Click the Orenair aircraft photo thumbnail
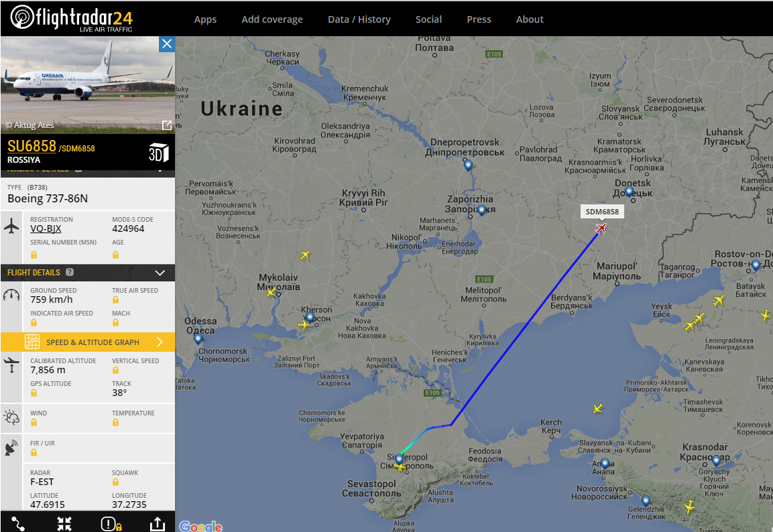The height and width of the screenshot is (532, 773). [88, 84]
